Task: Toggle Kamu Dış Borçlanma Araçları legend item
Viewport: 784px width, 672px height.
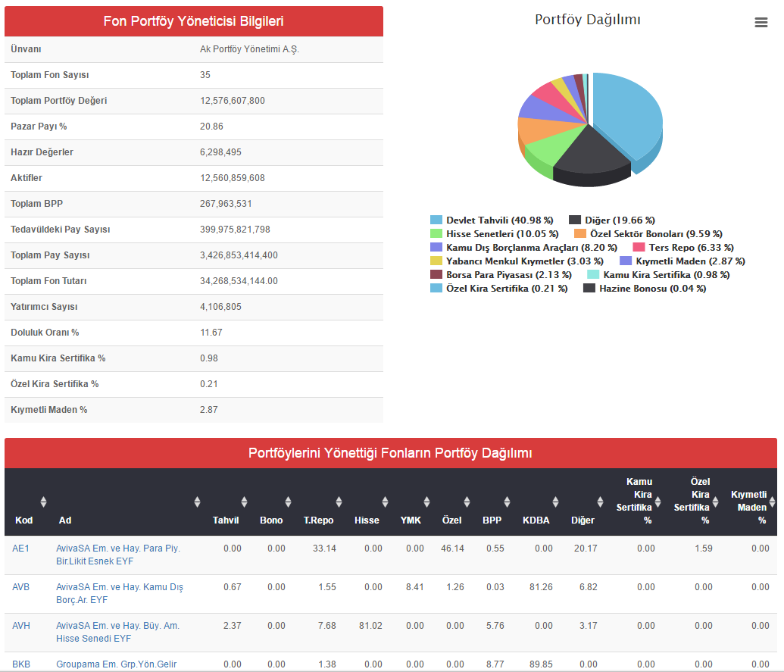Action: 524,247
